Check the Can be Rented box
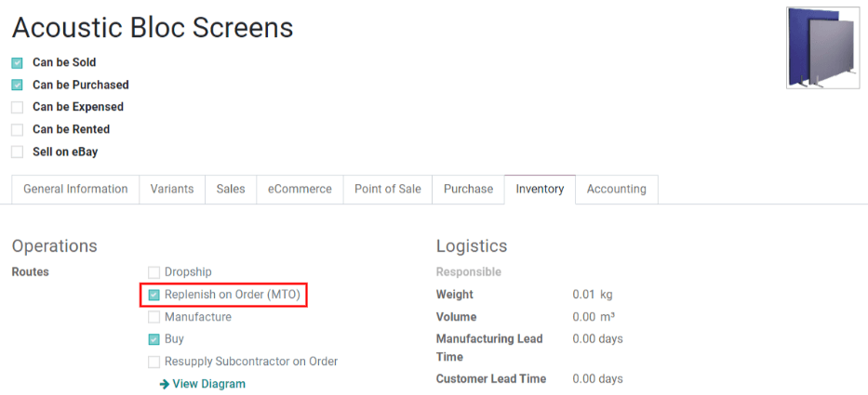 click(17, 130)
